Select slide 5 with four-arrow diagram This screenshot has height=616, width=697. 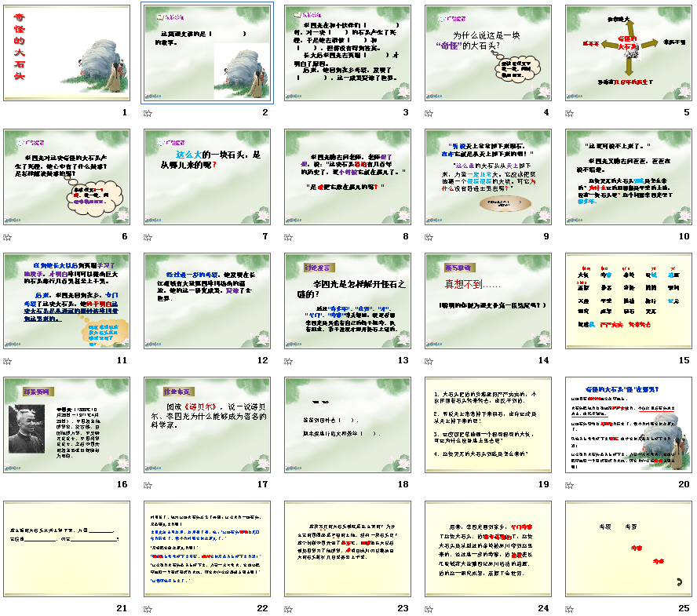point(629,53)
